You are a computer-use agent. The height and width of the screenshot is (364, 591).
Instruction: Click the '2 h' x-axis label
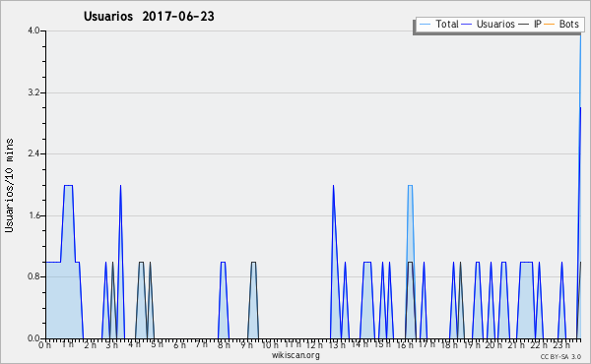(90, 344)
